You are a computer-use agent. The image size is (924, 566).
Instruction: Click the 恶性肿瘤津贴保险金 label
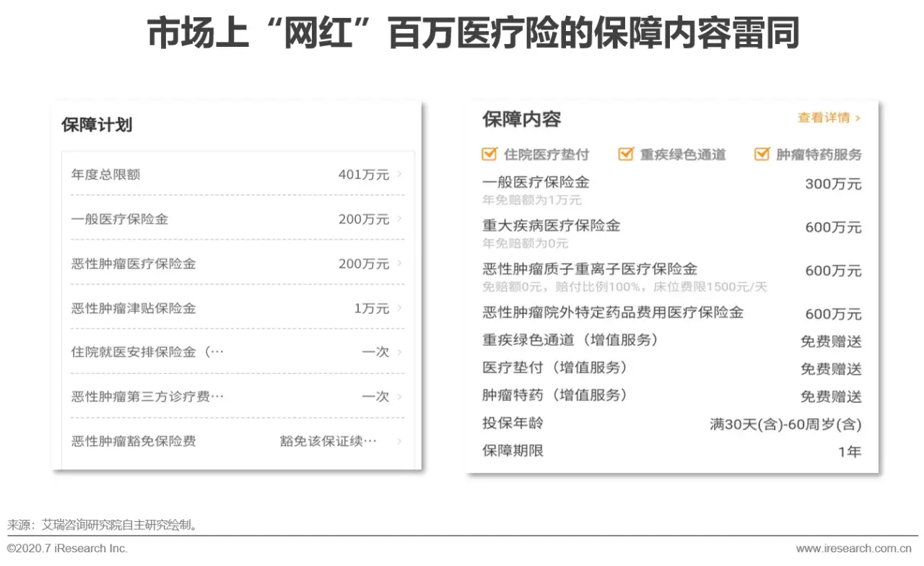coord(134,308)
